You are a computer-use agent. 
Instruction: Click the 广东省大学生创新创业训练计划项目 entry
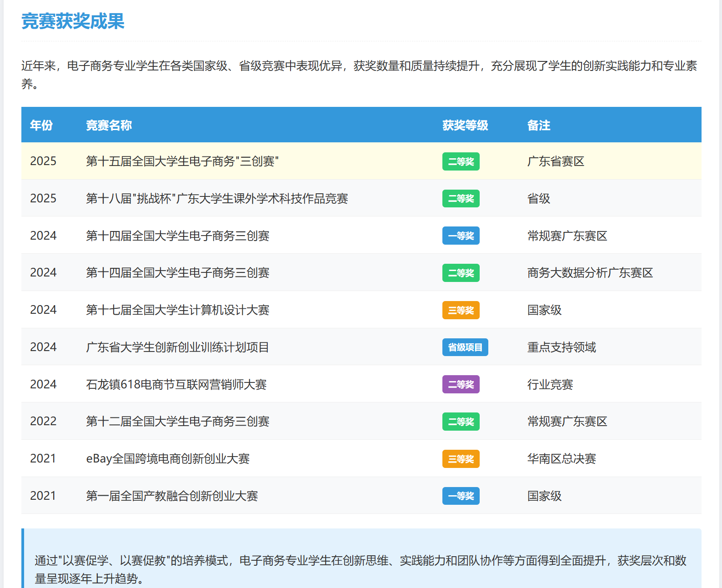[x=177, y=347]
